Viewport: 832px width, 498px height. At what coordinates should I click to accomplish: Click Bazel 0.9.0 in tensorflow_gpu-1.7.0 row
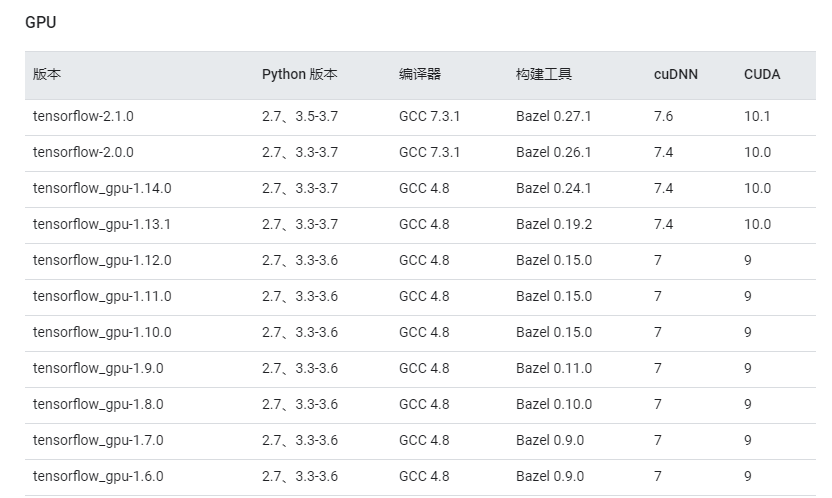pos(550,441)
